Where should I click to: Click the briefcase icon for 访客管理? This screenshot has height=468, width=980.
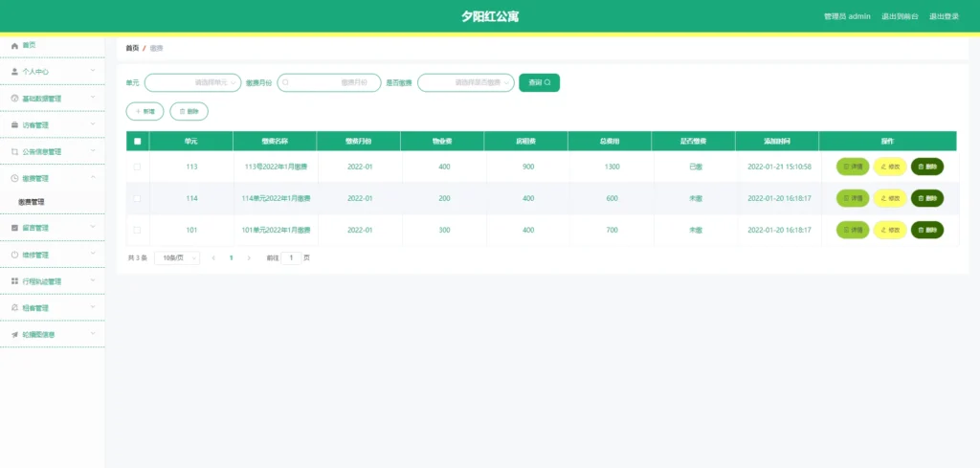click(x=14, y=125)
